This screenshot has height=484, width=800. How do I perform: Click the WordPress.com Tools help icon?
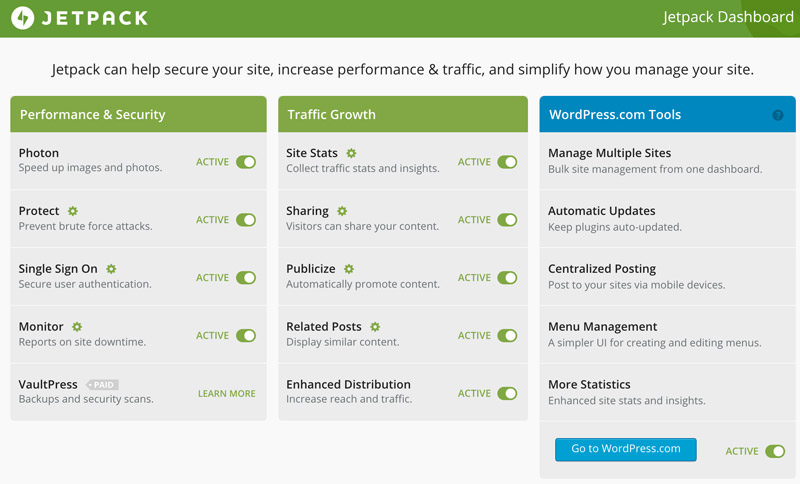tap(778, 115)
